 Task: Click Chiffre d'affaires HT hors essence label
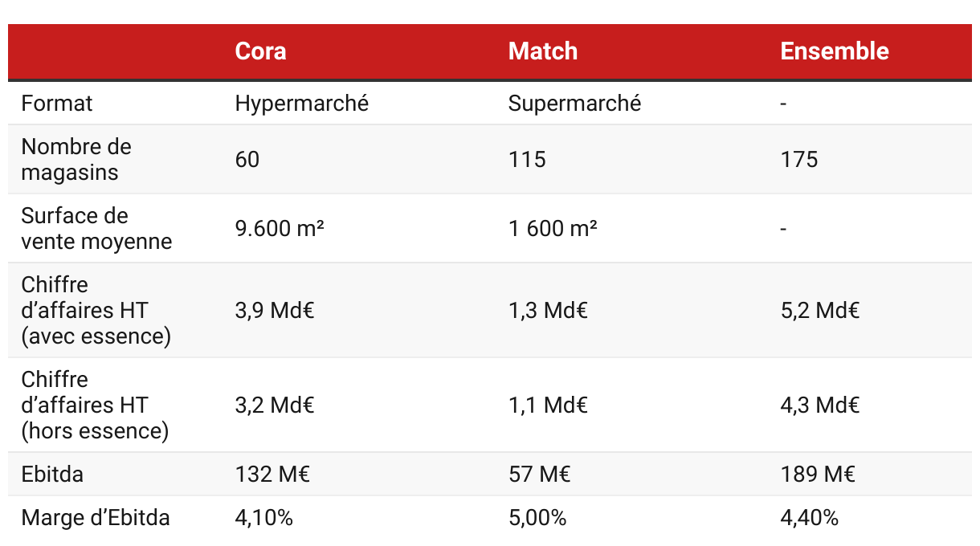coord(96,405)
